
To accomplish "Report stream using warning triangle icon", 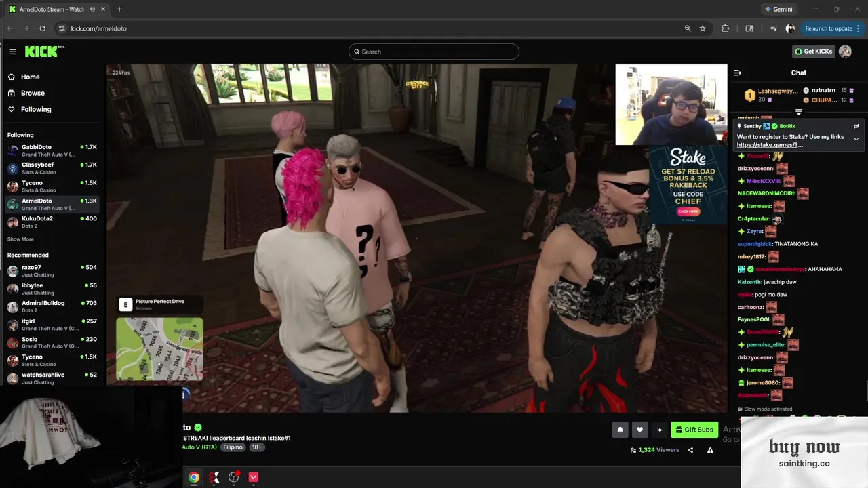I will tap(710, 450).
